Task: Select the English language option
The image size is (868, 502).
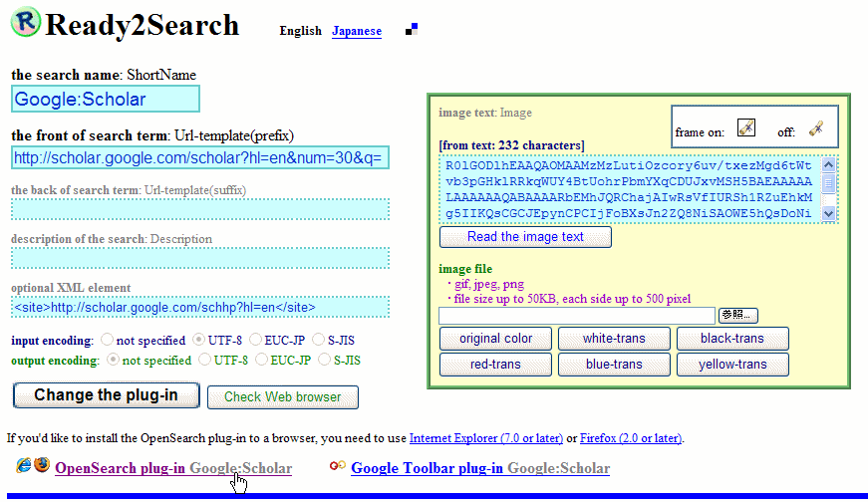Action: (300, 31)
